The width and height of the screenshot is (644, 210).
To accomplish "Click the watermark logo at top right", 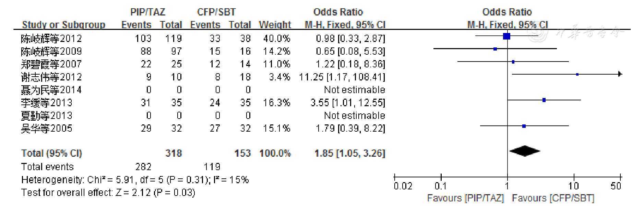I will click(x=538, y=33).
